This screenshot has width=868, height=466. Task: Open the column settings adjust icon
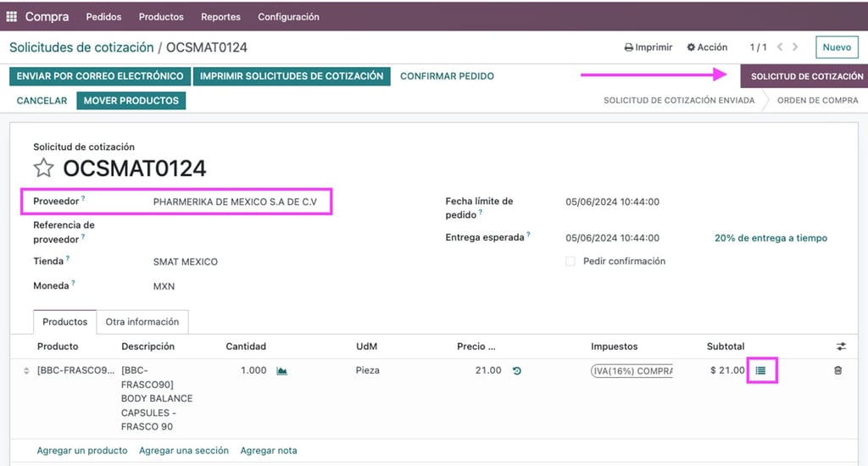(841, 347)
